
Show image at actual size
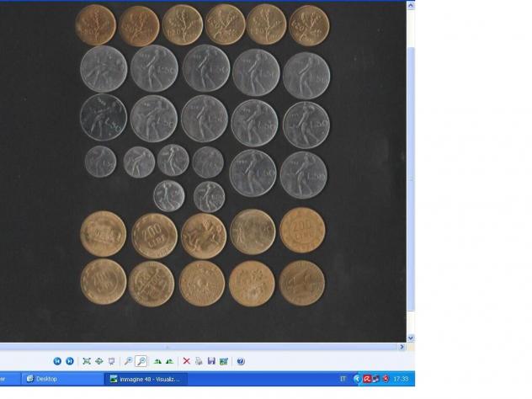click(x=99, y=361)
